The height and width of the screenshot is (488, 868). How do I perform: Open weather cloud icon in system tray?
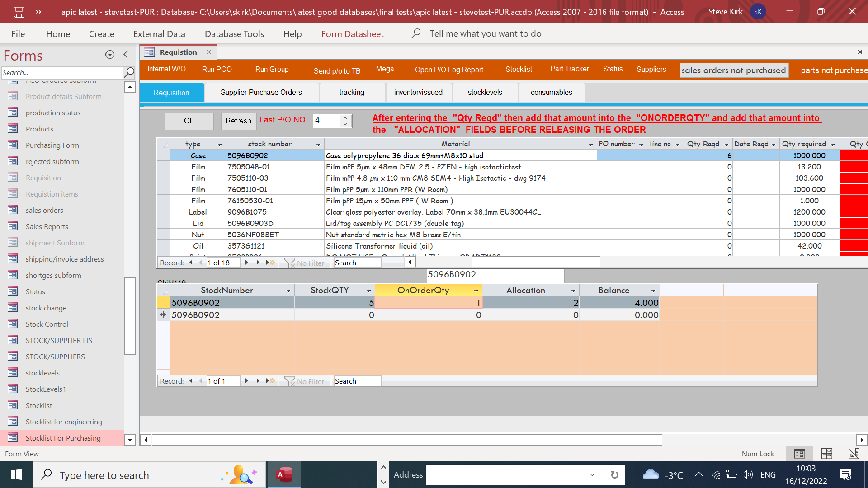pos(651,475)
